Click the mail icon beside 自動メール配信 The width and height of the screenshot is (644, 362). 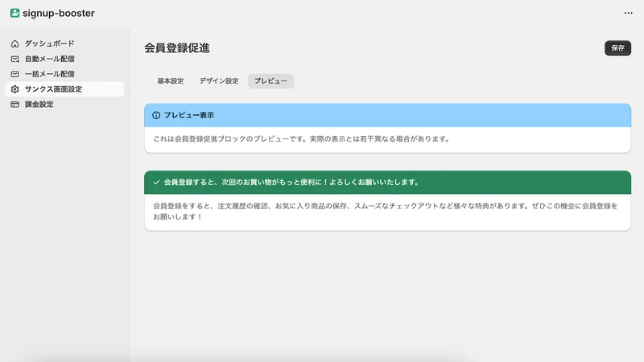(x=14, y=59)
